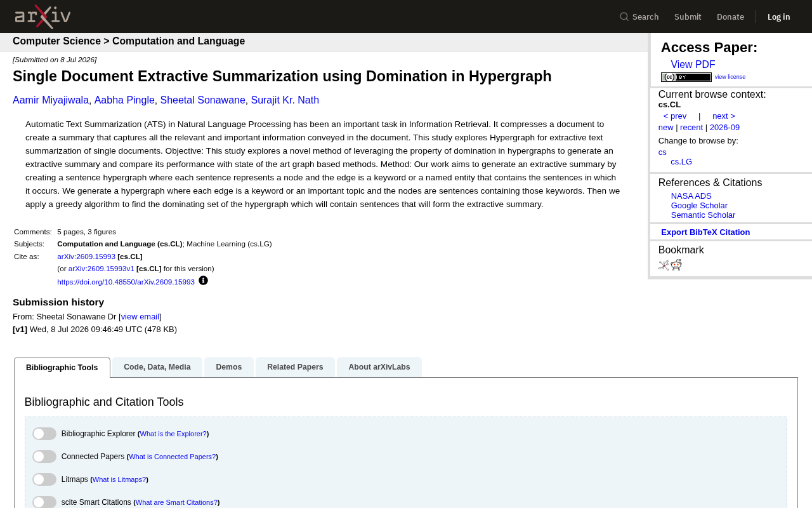Select Bibliographic Tools tab
The width and height of the screenshot is (812, 508).
pos(62,368)
